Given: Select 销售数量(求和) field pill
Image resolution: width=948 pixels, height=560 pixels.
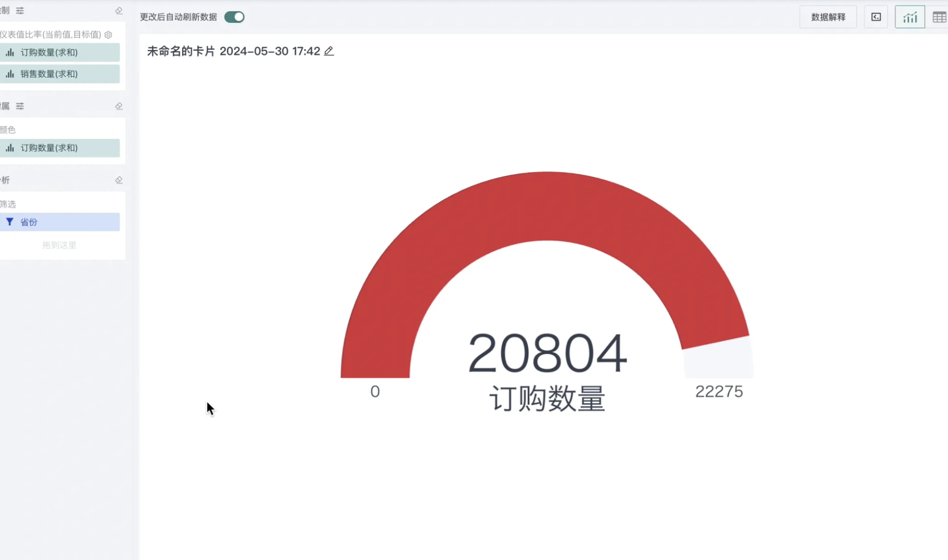Looking at the screenshot, I should click(60, 74).
